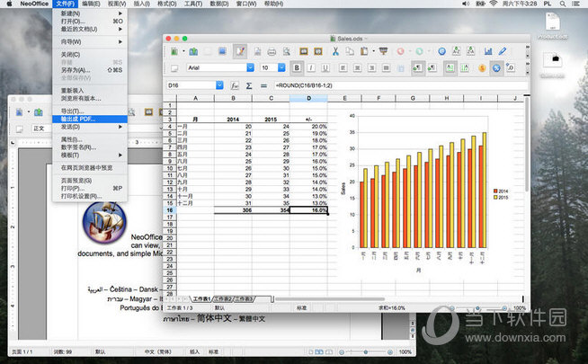The height and width of the screenshot is (364, 588).
Task: Open the Name Box D16 dropdown
Action: [x=219, y=85]
